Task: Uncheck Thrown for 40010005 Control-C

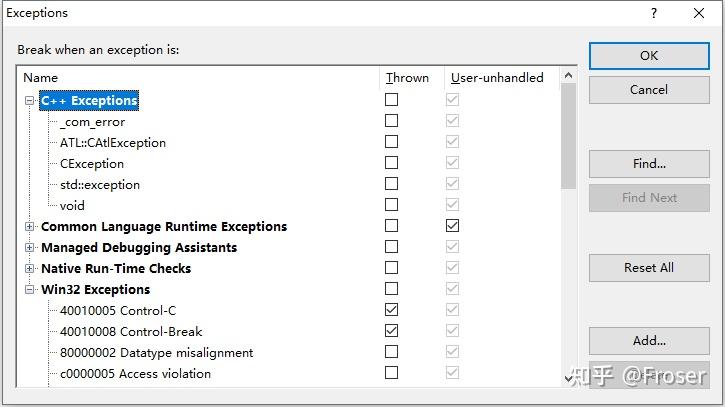Action: coord(391,310)
